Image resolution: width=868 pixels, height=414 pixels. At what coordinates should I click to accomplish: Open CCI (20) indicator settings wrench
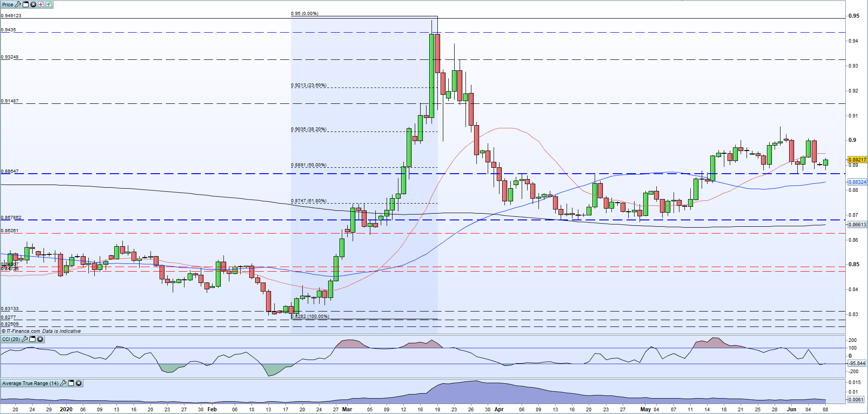(25, 339)
